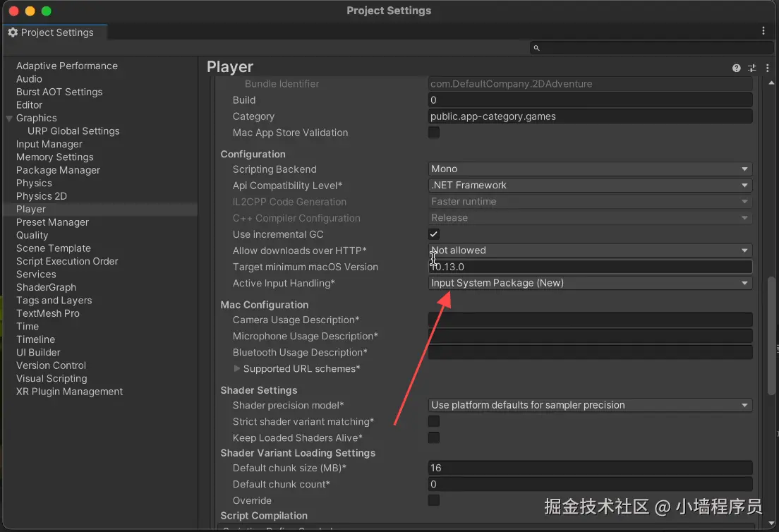Image resolution: width=779 pixels, height=532 pixels.
Task: Click the Bundle Identifier field
Action: 590,84
